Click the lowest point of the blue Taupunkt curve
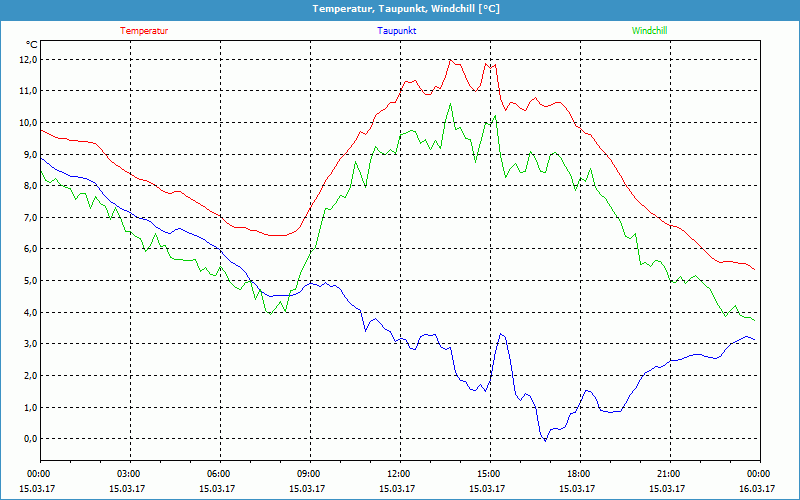The height and width of the screenshot is (500, 800). [x=545, y=440]
